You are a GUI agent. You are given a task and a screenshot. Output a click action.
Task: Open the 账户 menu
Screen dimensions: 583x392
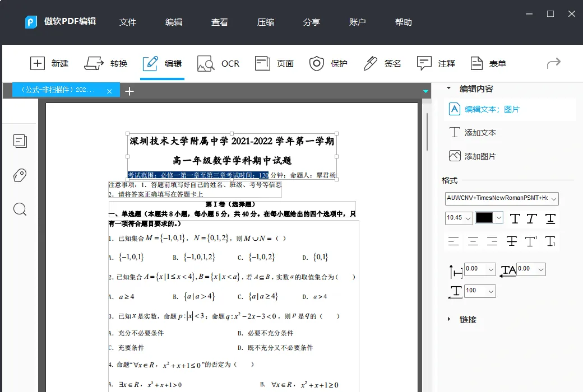pyautogui.click(x=357, y=22)
